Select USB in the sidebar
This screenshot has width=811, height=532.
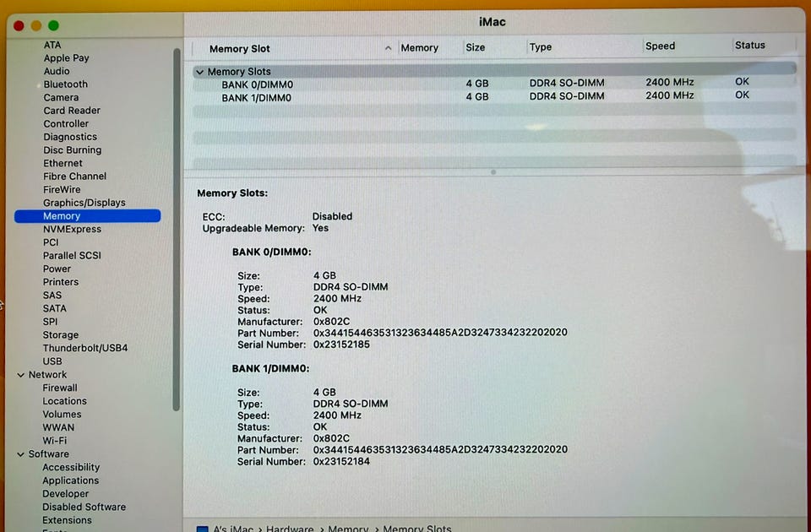[x=52, y=361]
